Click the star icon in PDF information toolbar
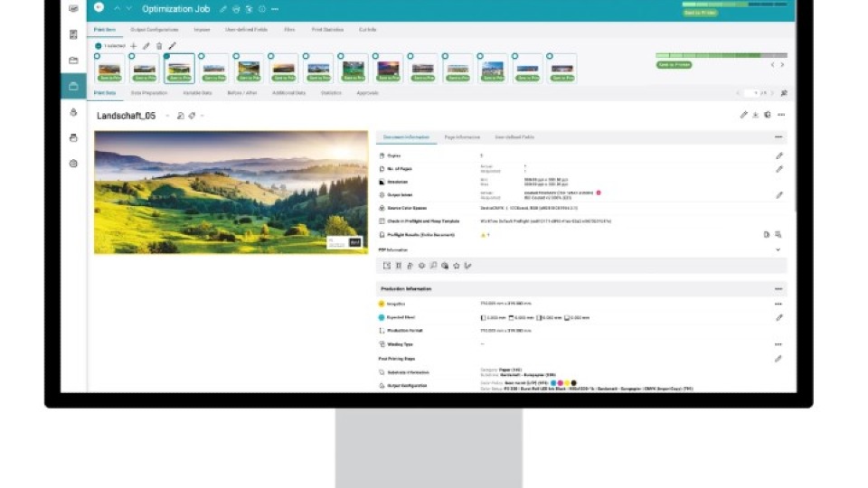The height and width of the screenshot is (488, 868). [457, 266]
